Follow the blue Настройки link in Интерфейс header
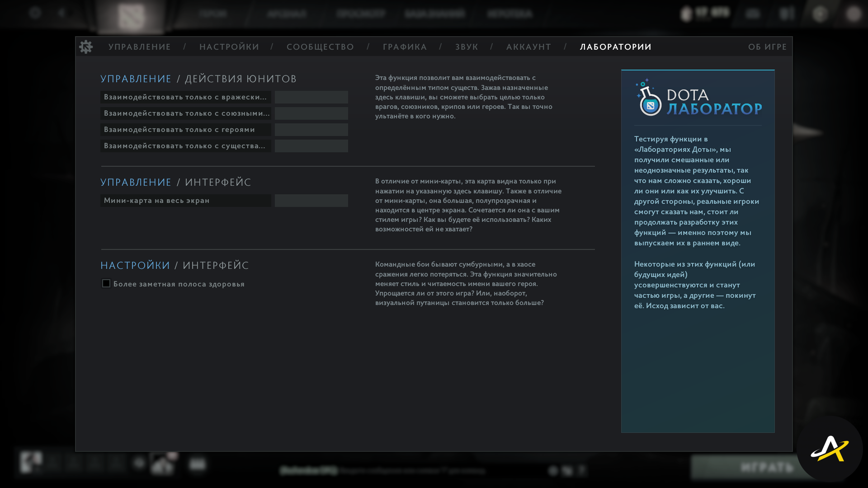Viewport: 868px width, 488px height. [x=135, y=266]
